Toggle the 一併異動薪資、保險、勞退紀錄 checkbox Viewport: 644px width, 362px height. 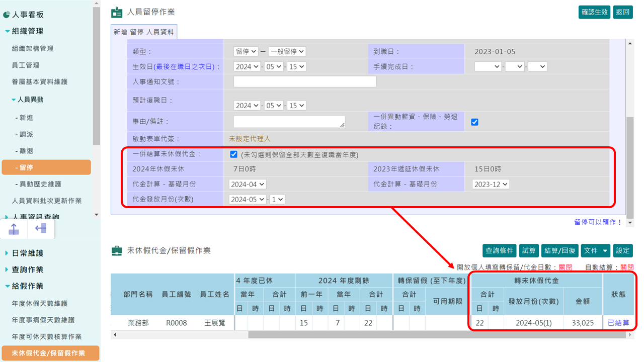[474, 121]
